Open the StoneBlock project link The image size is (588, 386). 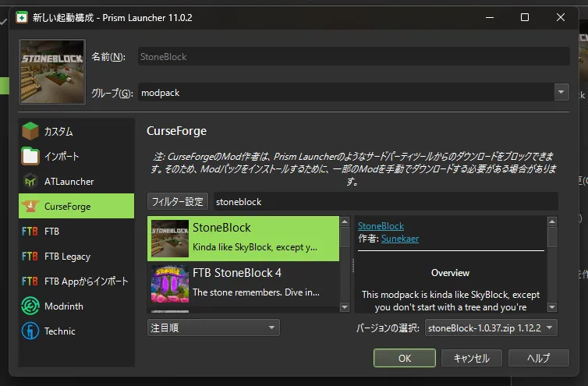tap(381, 226)
